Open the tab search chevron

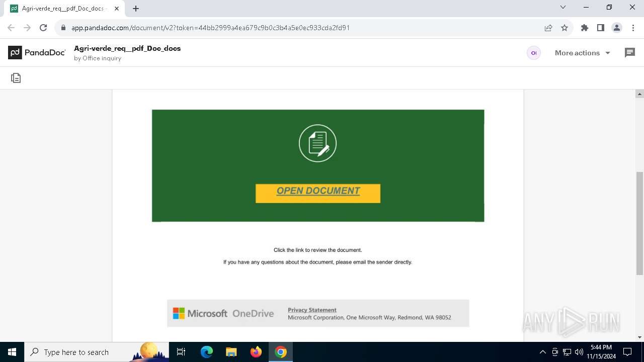(x=563, y=7)
